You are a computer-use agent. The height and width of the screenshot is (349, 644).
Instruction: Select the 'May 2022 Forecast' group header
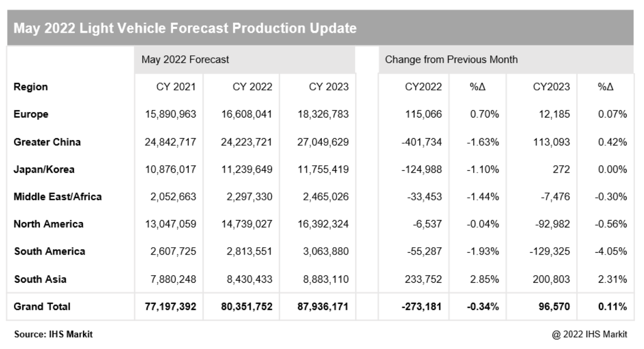[185, 60]
